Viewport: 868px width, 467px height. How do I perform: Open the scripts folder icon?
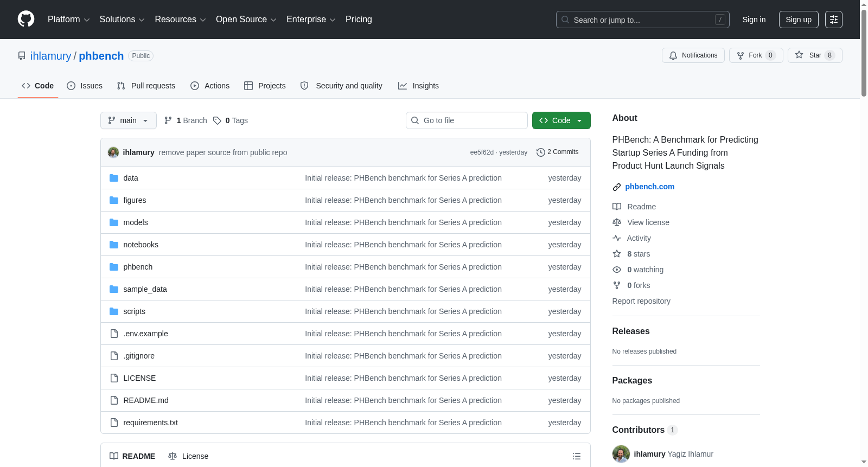(x=114, y=311)
